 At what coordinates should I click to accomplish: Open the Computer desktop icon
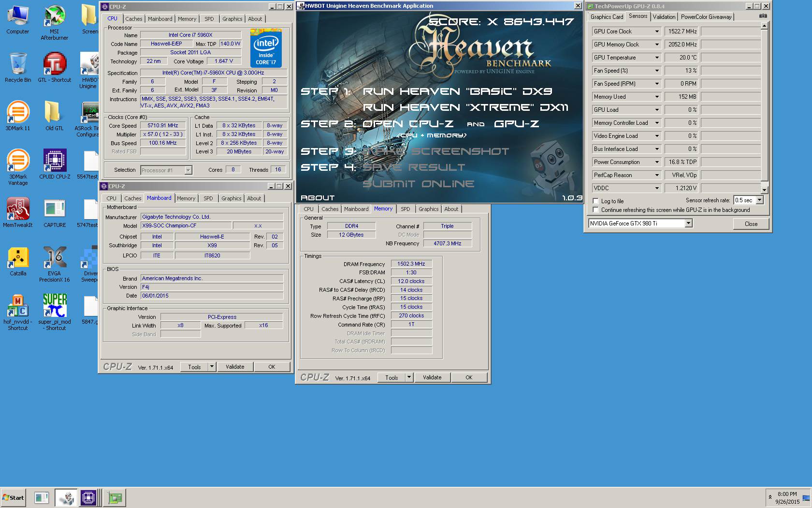pos(18,19)
